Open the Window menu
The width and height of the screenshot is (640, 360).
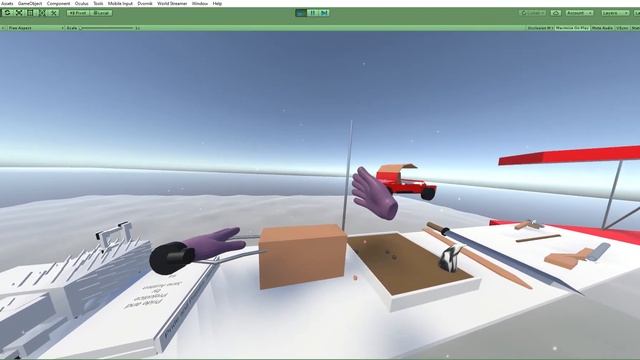pos(200,3)
